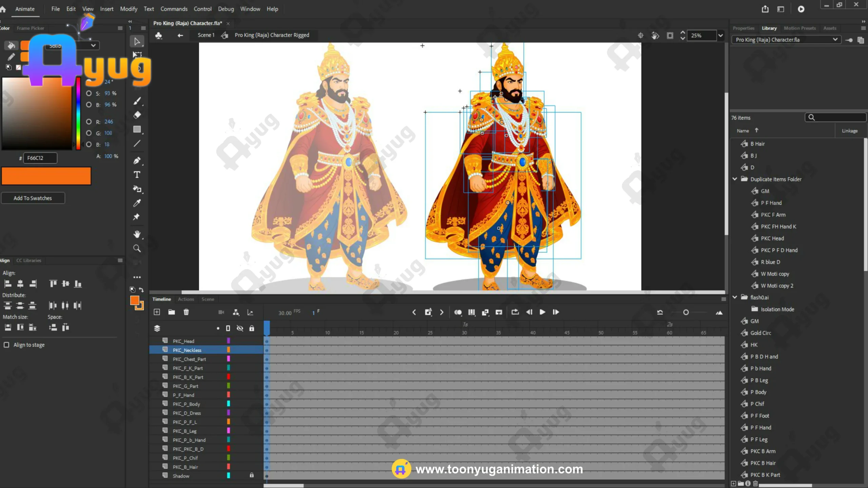Viewport: 868px width, 488px height.
Task: Enable Align to stage checkbox
Action: pos(6,345)
